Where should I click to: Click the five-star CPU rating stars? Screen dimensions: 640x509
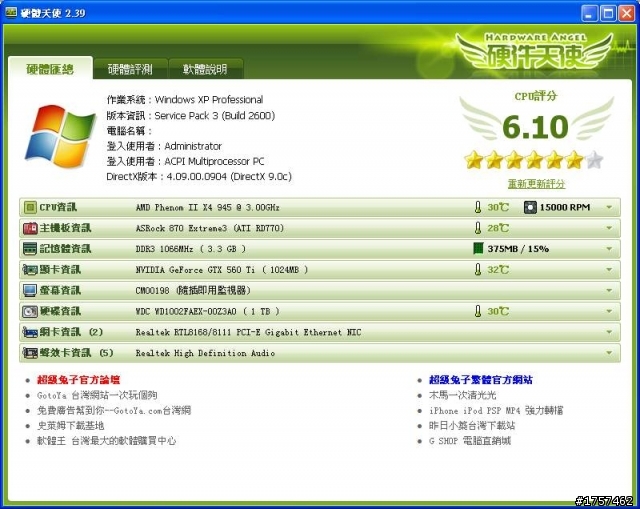(534, 160)
